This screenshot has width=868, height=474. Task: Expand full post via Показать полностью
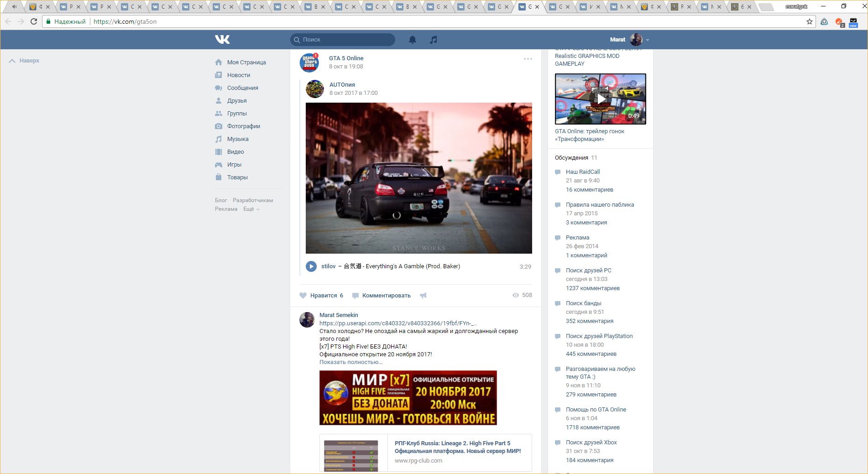(350, 362)
